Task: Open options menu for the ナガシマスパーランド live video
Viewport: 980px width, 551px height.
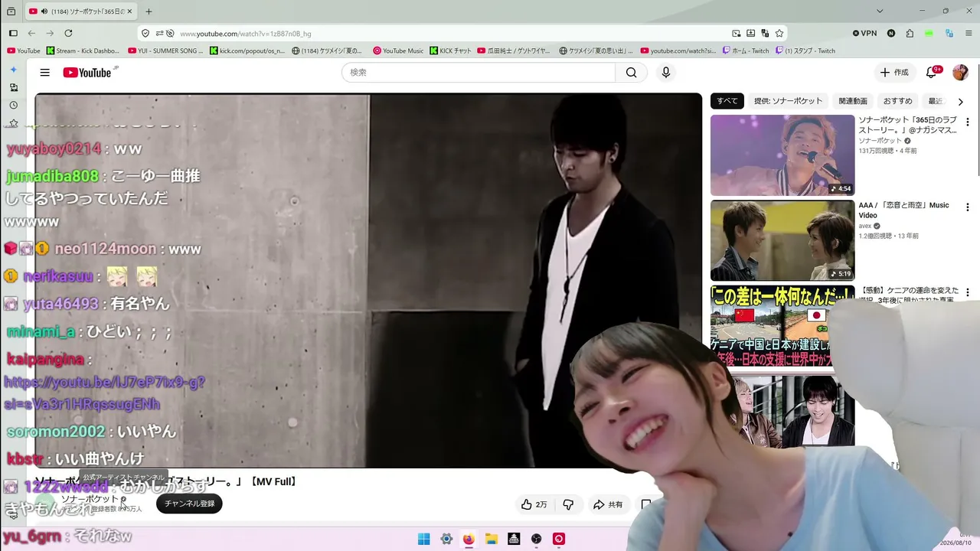Action: coord(967,122)
